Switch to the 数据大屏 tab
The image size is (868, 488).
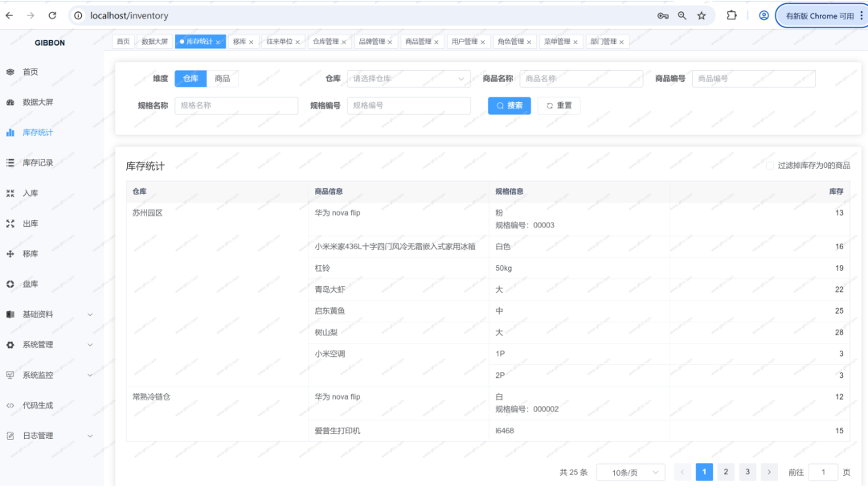click(x=154, y=42)
